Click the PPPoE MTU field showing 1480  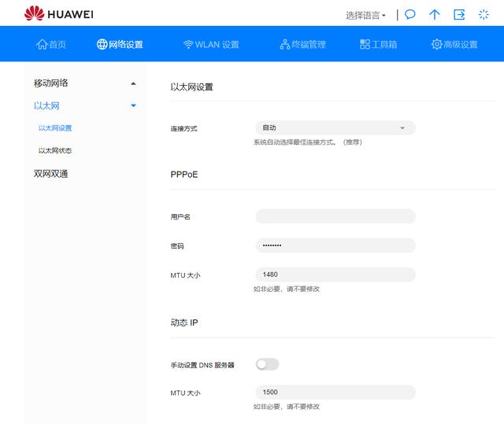335,275
